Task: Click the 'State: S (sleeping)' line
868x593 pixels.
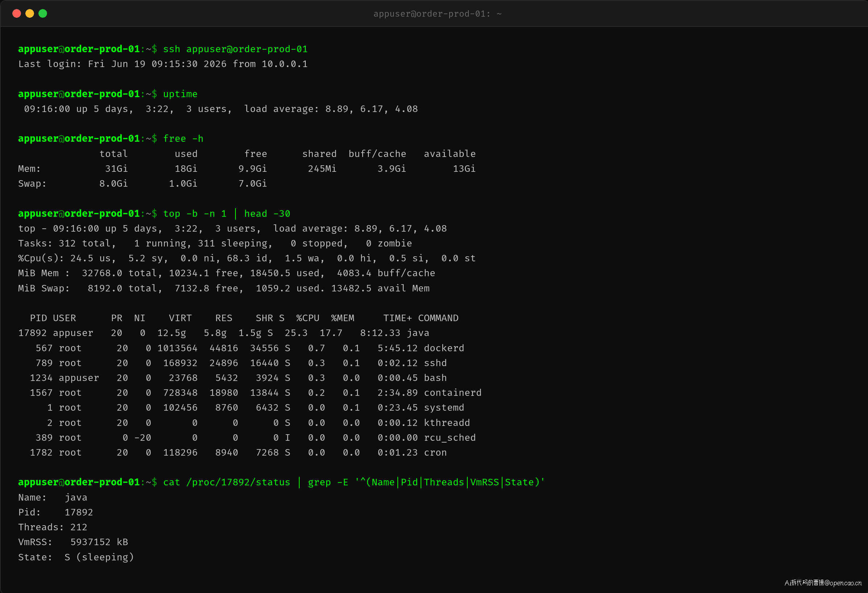Action: click(76, 557)
